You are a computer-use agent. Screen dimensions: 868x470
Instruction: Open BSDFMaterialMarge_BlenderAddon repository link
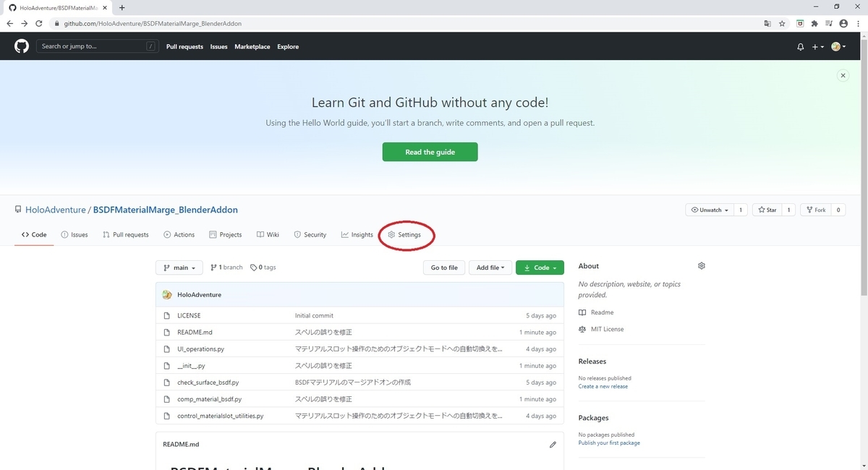[166, 210]
